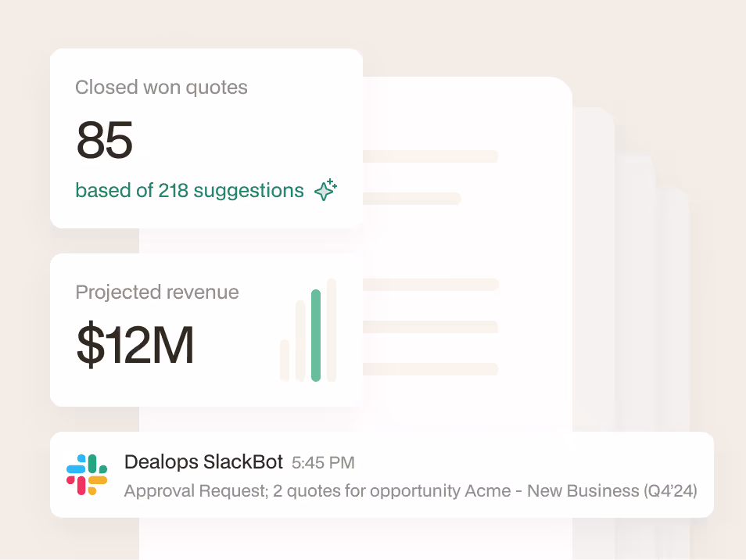Open the Closed won quotes card
The image size is (746, 560).
(x=206, y=138)
